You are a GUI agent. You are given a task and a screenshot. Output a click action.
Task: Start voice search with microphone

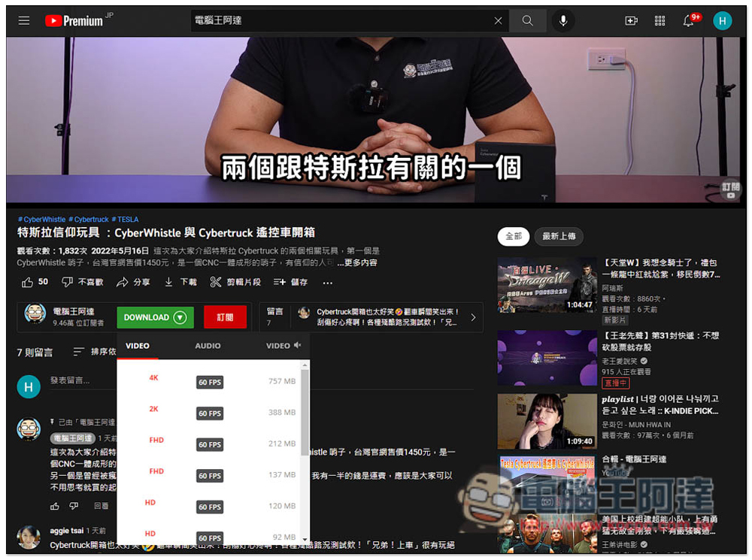pyautogui.click(x=563, y=20)
